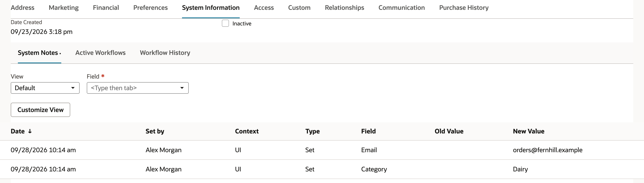Click the Set type in Category row
The width and height of the screenshot is (644, 183).
coord(309,169)
